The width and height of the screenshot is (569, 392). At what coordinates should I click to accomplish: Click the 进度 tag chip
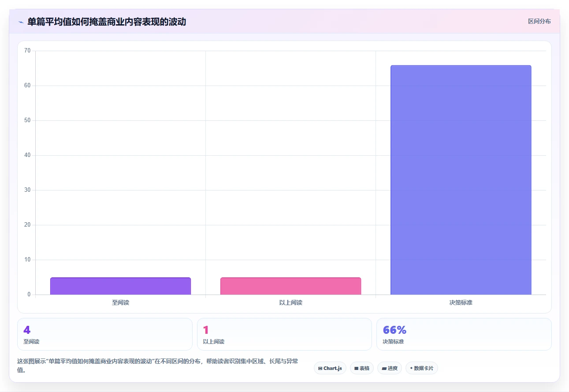(390, 368)
